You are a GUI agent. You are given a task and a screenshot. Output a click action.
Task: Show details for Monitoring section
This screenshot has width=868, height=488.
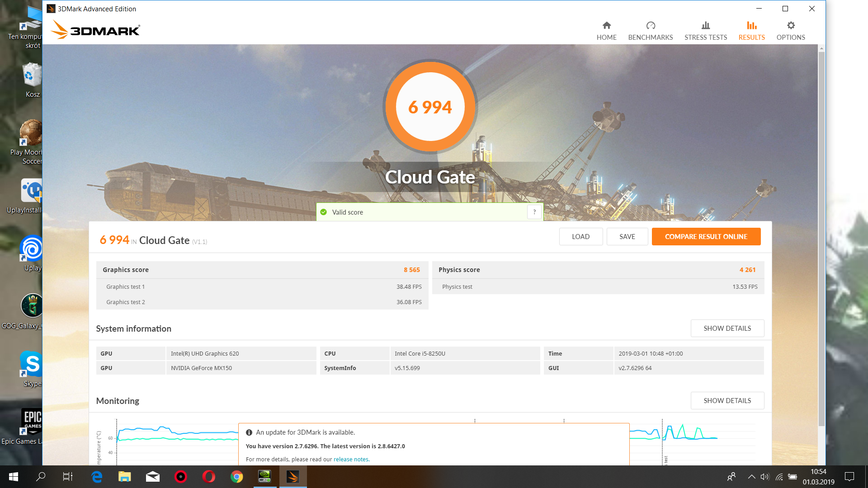pos(727,400)
